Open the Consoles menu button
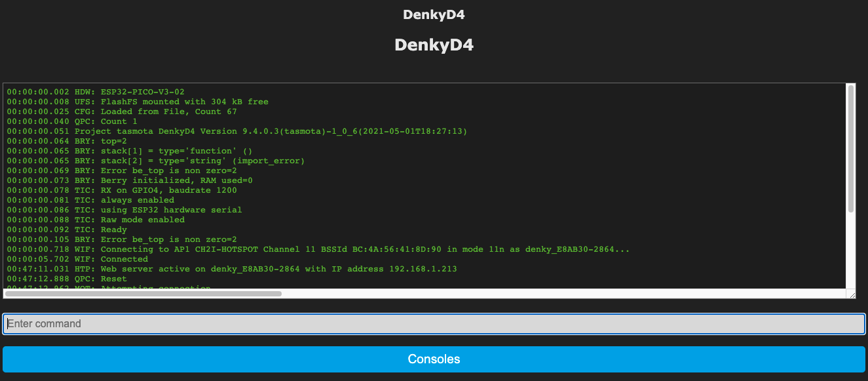 (x=434, y=359)
